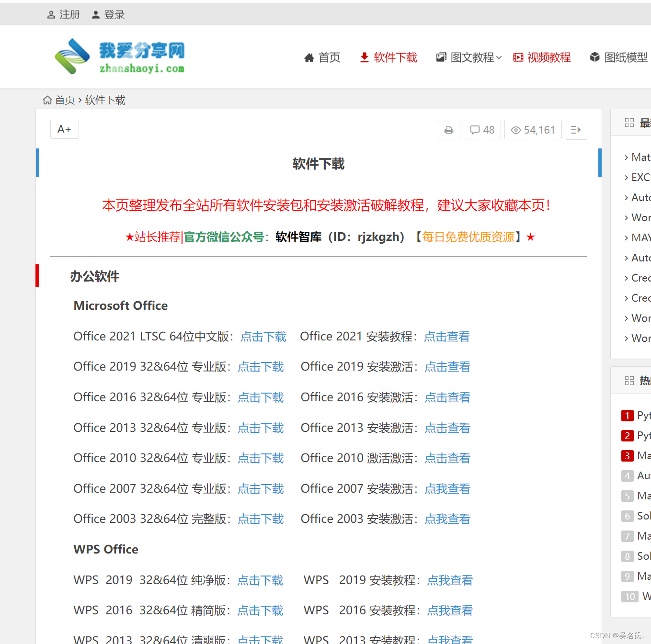The image size is (651, 644).
Task: Download Office 2019 专业版
Action: (261, 367)
